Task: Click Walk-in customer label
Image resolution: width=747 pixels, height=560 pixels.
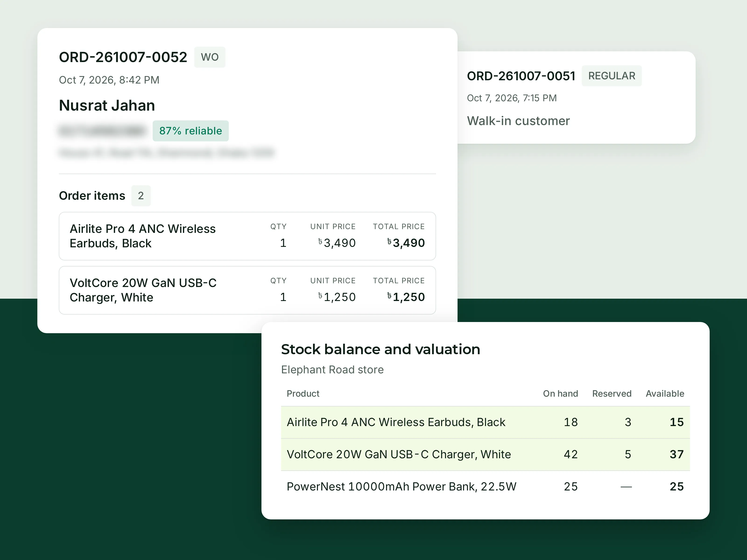Action: [518, 121]
